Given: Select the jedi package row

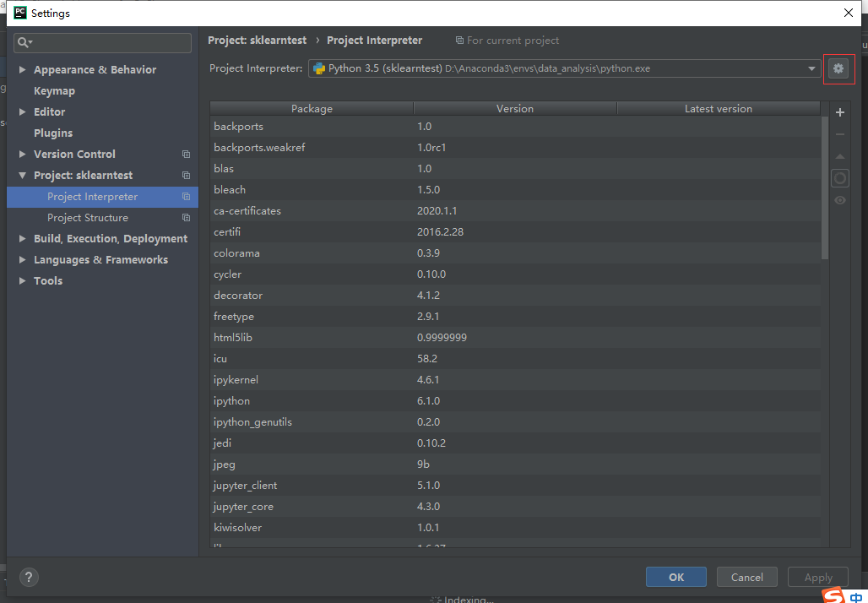Looking at the screenshot, I should (x=515, y=443).
